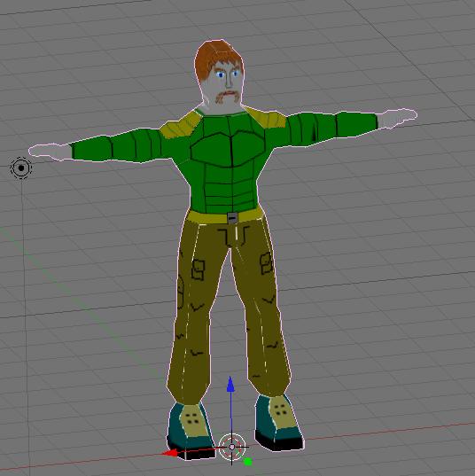This screenshot has width=475, height=476.
Task: Click the teal shoe on screen right
Action: click(x=278, y=422)
